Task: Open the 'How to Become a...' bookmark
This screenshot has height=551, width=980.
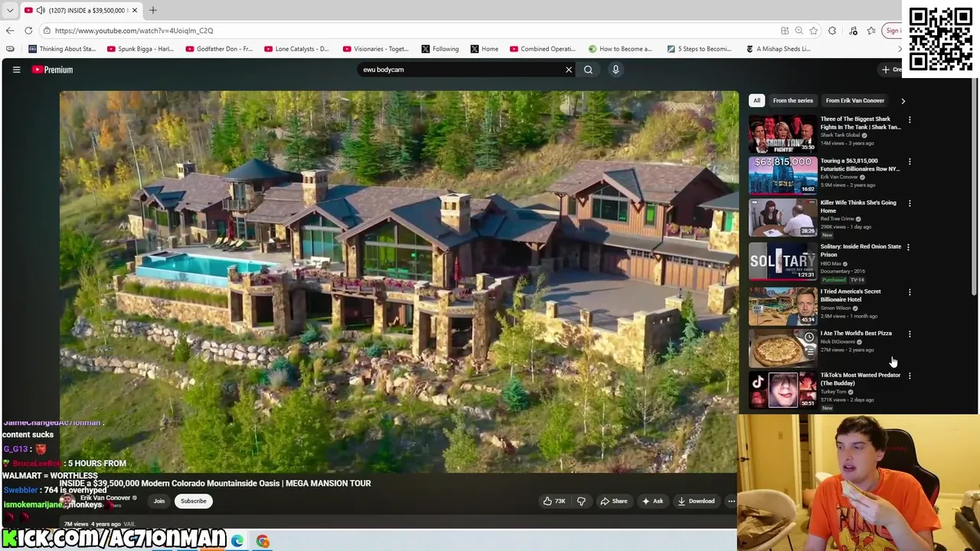Action: pos(620,49)
